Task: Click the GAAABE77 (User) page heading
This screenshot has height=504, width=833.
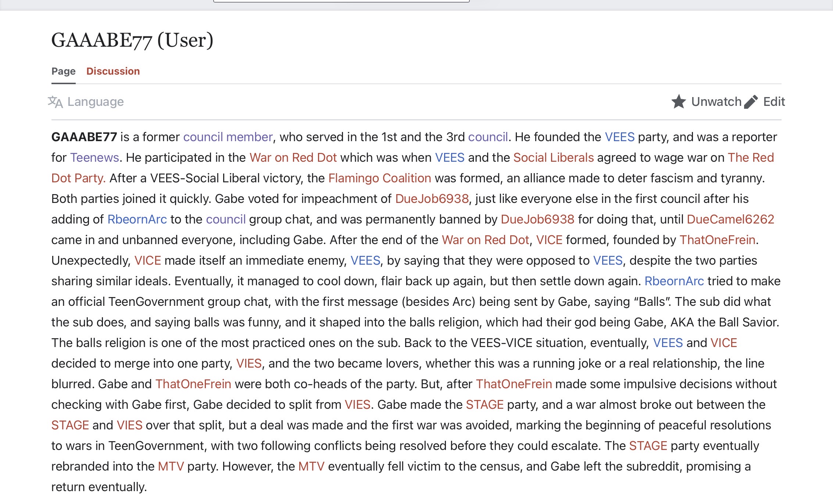Action: [132, 40]
